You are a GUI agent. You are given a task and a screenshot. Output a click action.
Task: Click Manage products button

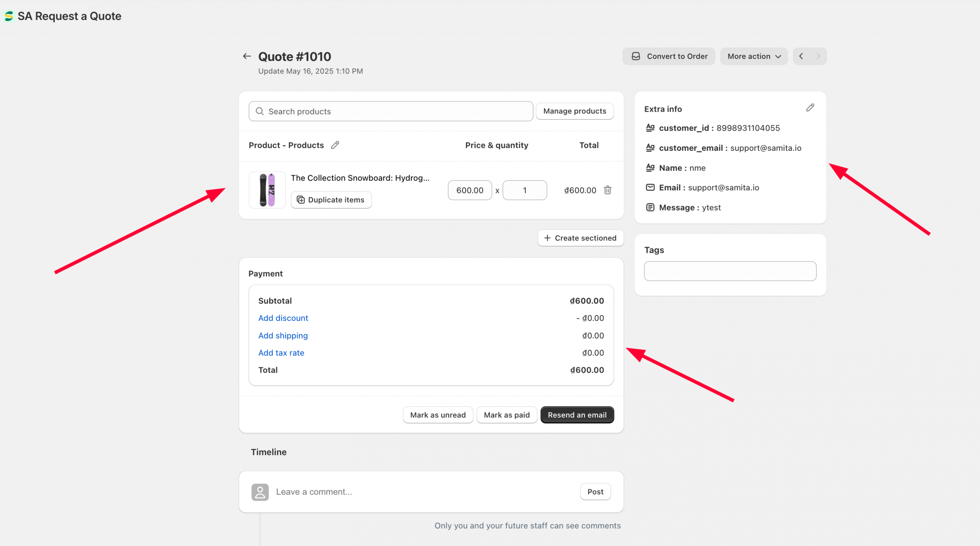[575, 111]
